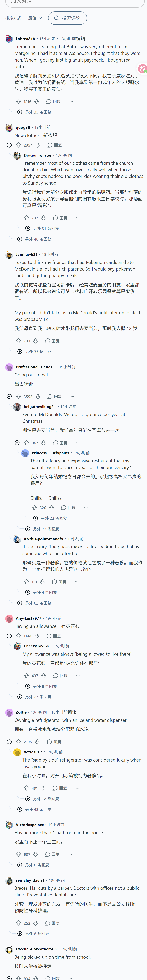Open the sort by 最佳 dropdown

click(35, 18)
